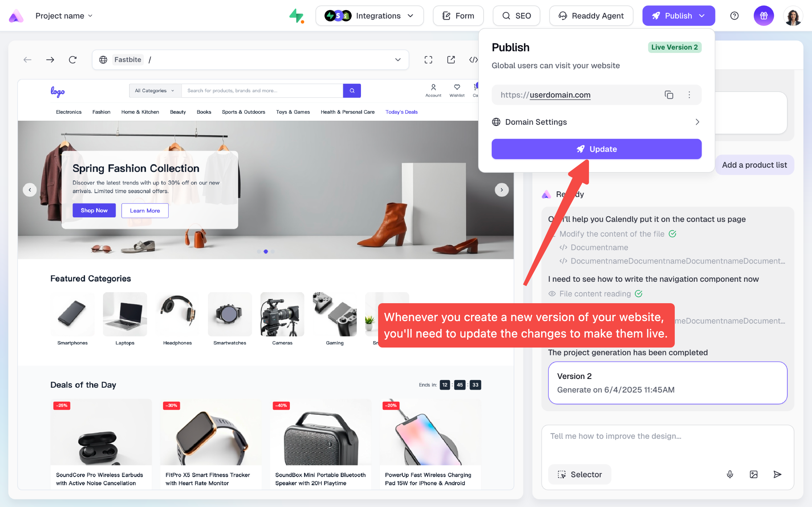812x507 pixels.
Task: Open the SEO tab in the top bar
Action: click(x=516, y=16)
